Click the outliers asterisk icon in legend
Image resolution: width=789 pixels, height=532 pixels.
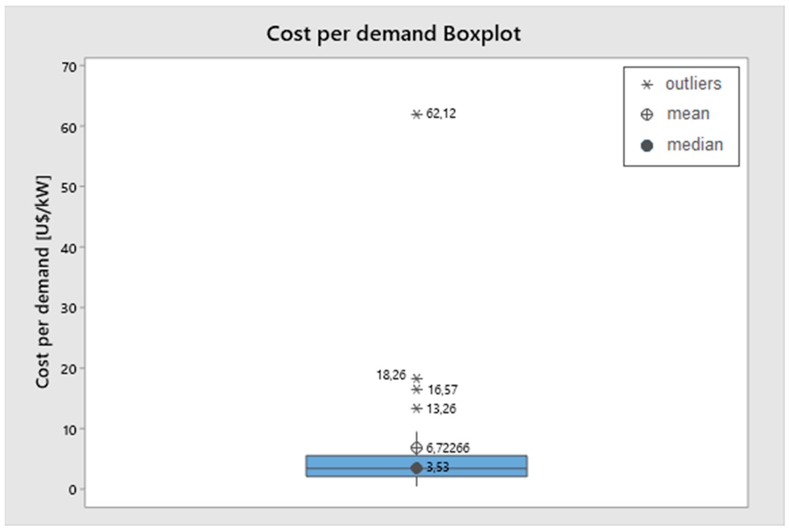(x=647, y=85)
